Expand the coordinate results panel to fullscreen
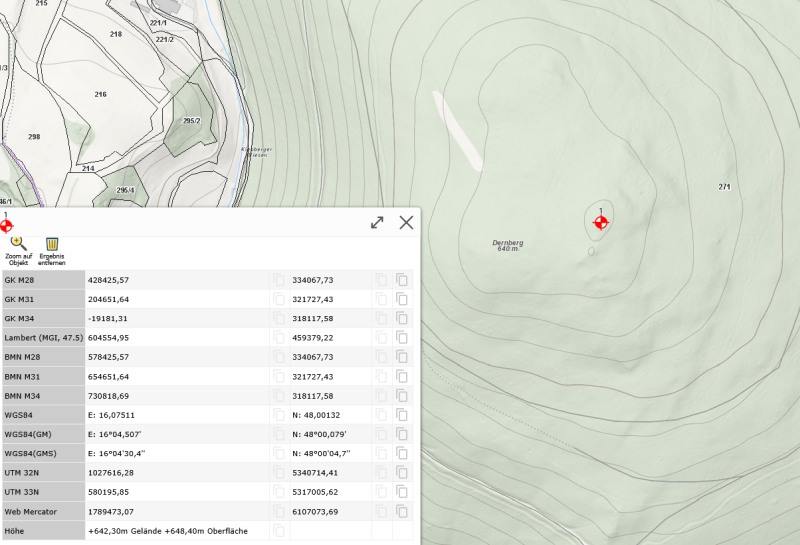Viewport: 800px width, 545px height. 377,222
